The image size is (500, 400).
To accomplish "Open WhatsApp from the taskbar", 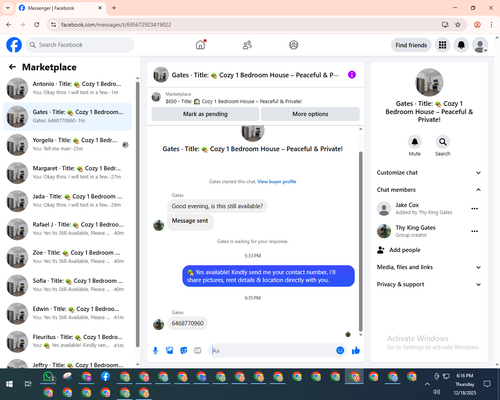I will point(49,377).
